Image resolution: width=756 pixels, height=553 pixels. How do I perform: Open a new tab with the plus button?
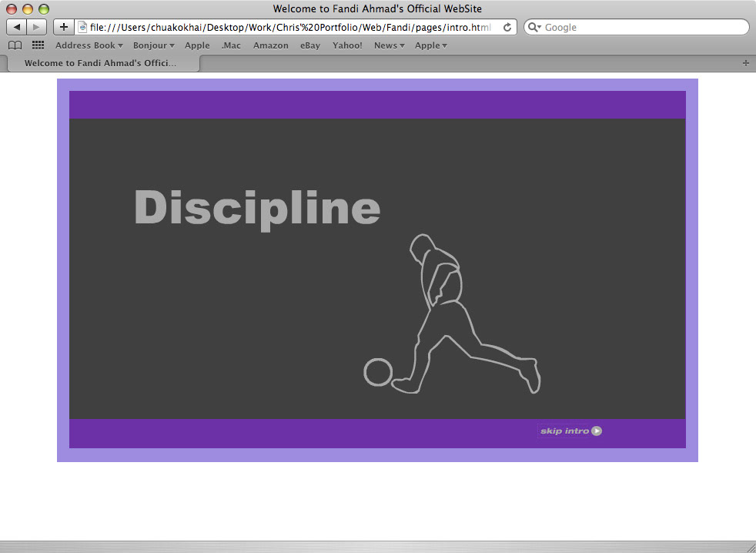pos(746,63)
